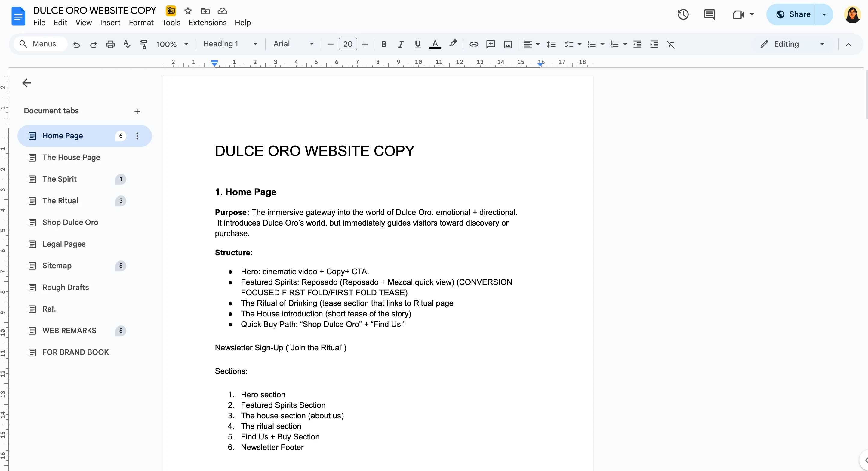868x471 pixels.
Task: Open the Heading 1 style dropdown
Action: coord(230,44)
